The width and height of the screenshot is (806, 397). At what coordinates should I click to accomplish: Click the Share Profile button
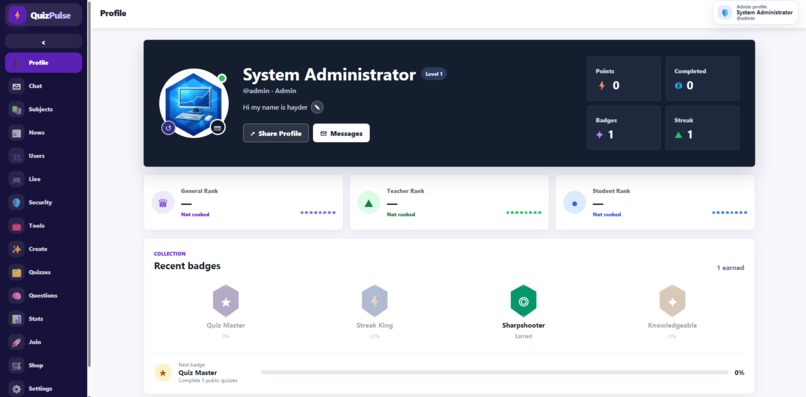pyautogui.click(x=276, y=133)
